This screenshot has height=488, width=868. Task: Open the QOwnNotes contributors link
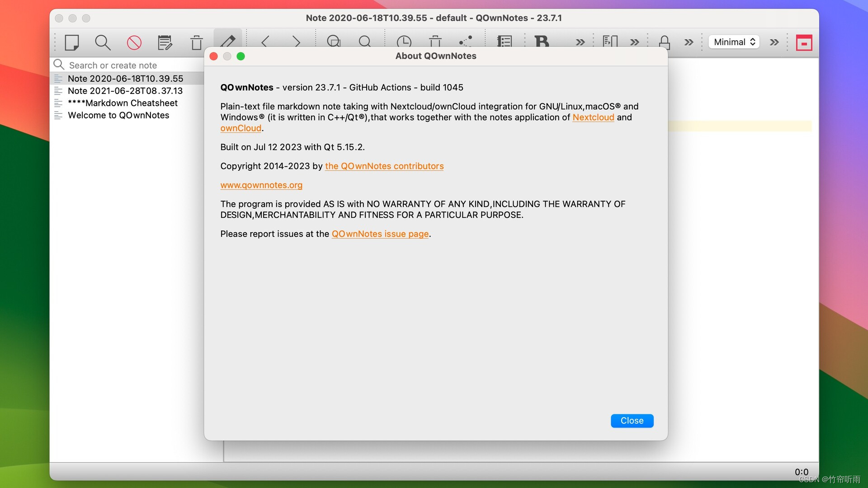[x=384, y=166]
